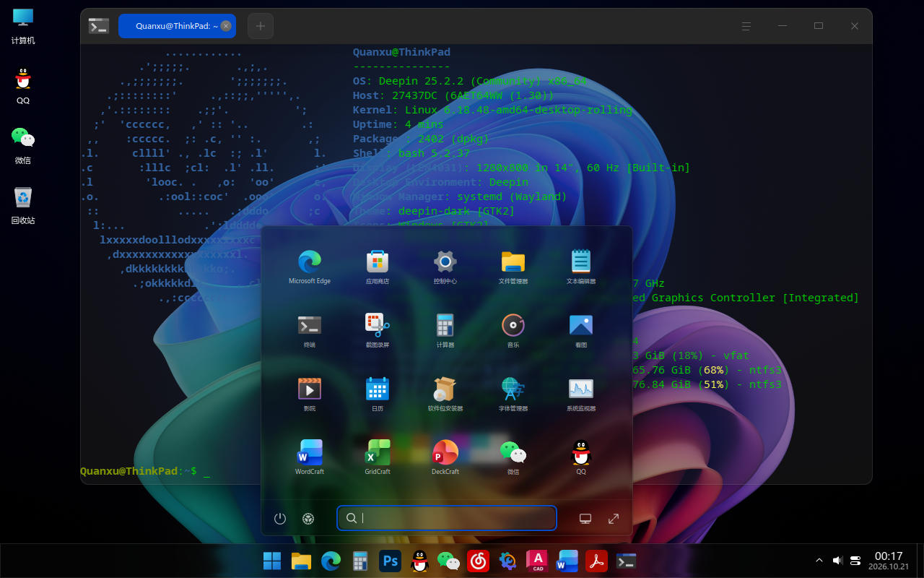
Task: Open Photoshop from the taskbar
Action: (x=390, y=561)
